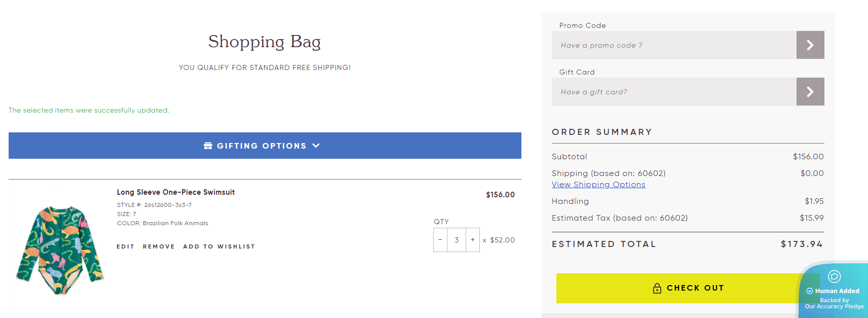The image size is (868, 318).
Task: Click the Human Added checkmark icon
Action: coord(810,291)
